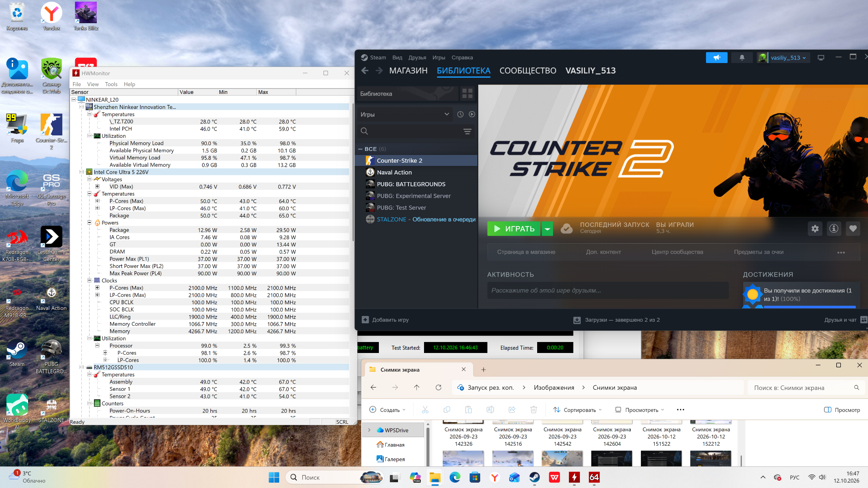Open Counter-Strike 2 game info icon

coord(834,229)
